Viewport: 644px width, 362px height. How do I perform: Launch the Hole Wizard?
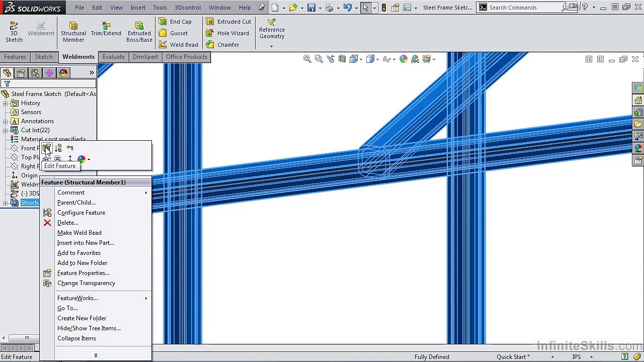click(x=227, y=33)
